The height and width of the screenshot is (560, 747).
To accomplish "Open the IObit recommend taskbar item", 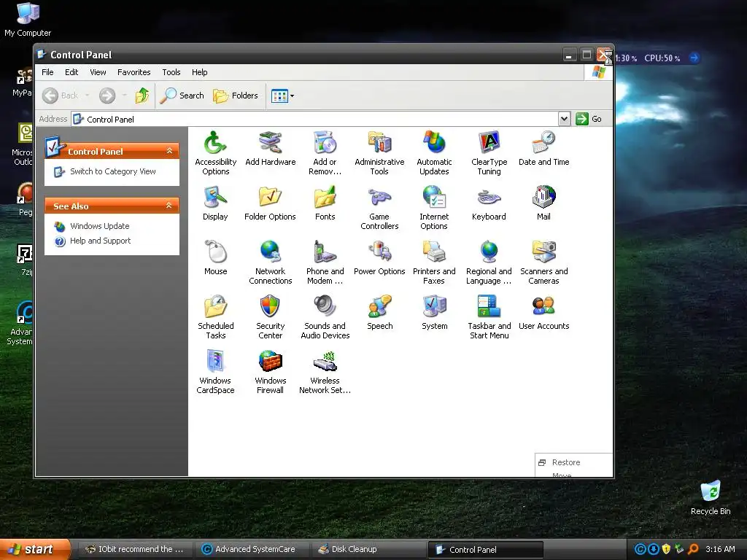I will (136, 550).
